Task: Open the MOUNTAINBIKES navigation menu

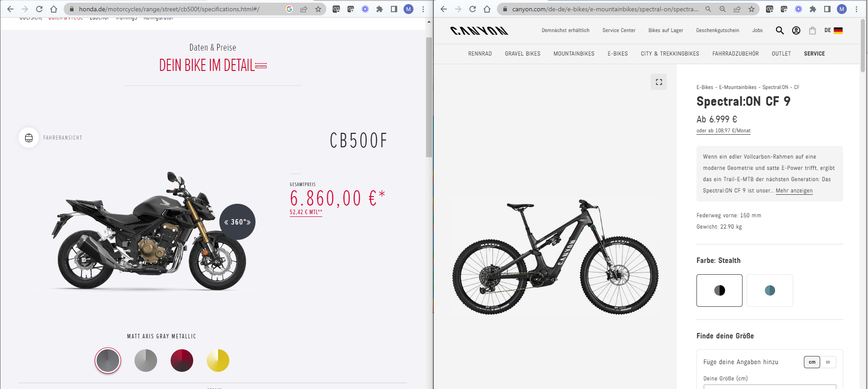Action: (x=574, y=54)
